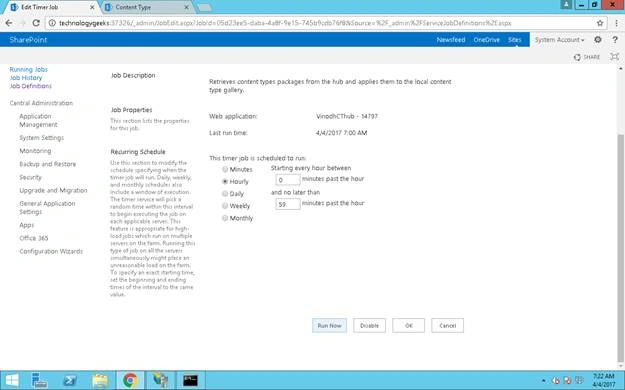Image resolution: width=625 pixels, height=390 pixels.
Task: Launch PowerShell from taskbar
Action: click(x=70, y=380)
